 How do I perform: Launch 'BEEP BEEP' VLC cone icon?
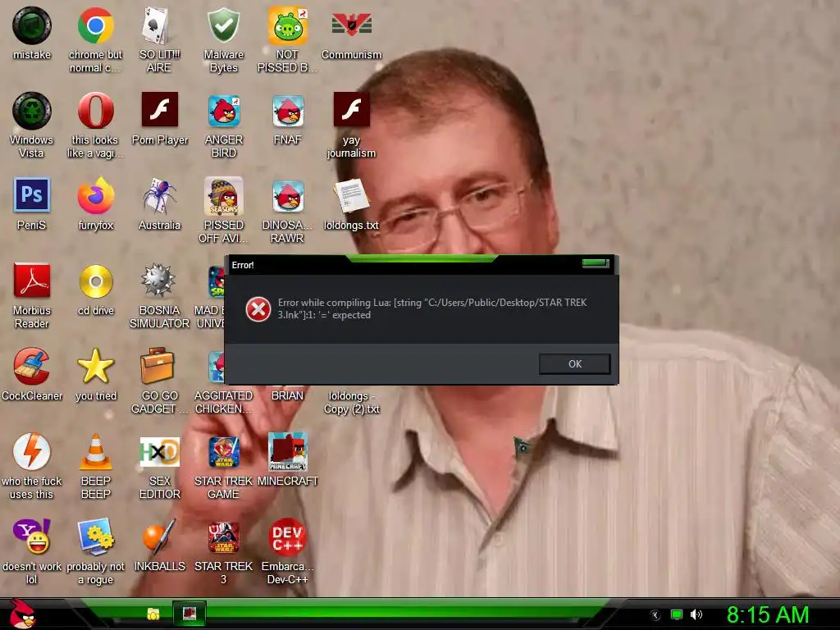coord(95,452)
